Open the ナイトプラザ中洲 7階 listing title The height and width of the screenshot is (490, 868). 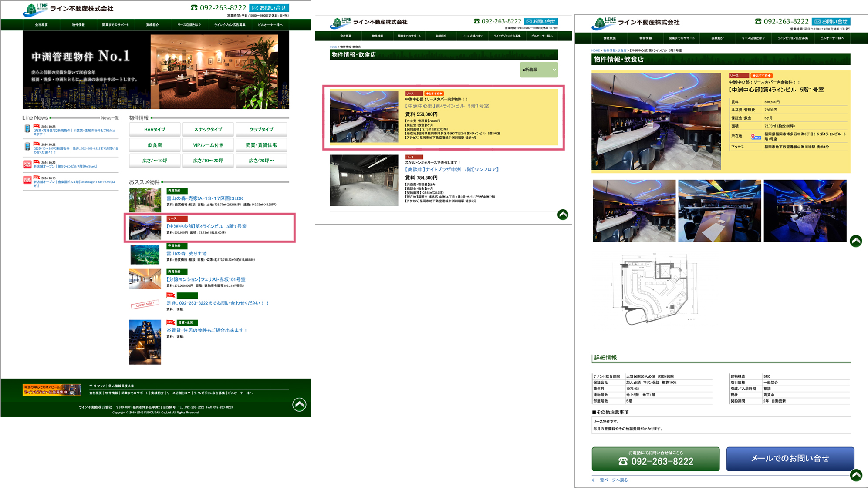pyautogui.click(x=452, y=169)
